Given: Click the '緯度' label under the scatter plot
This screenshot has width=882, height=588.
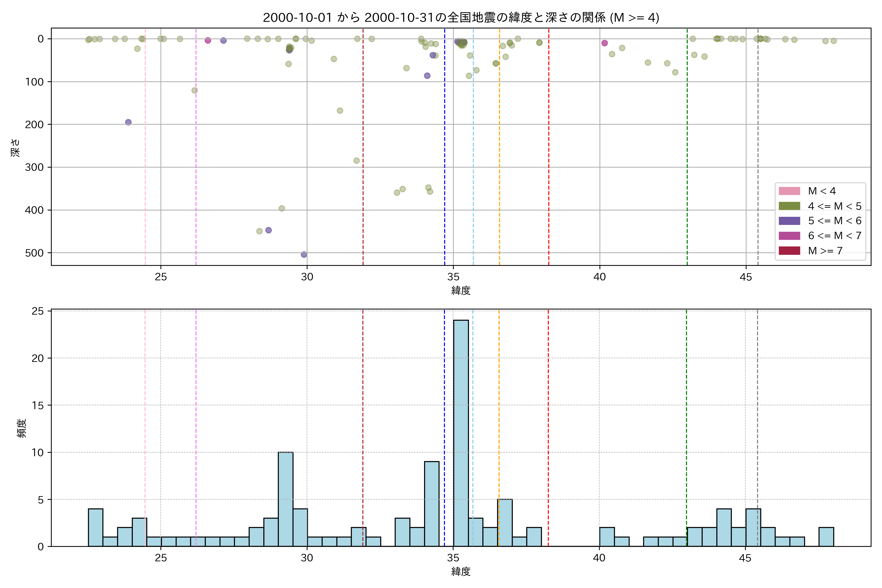Looking at the screenshot, I should [x=461, y=290].
